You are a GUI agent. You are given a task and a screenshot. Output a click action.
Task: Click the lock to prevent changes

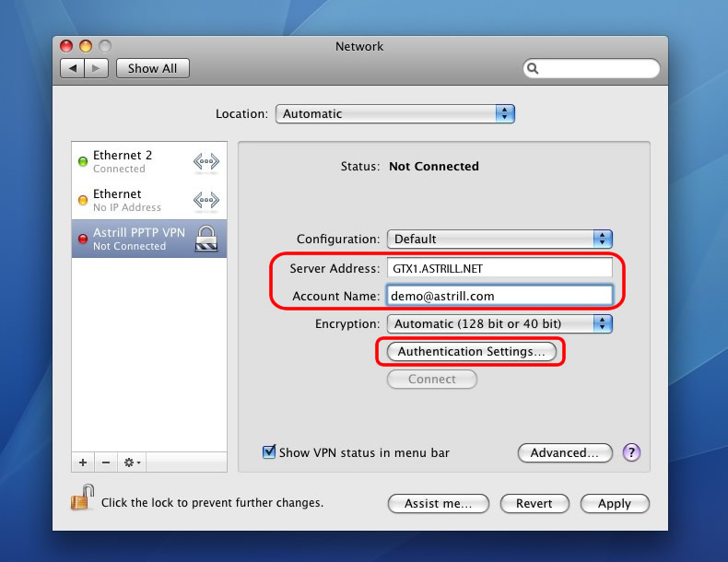pyautogui.click(x=83, y=497)
